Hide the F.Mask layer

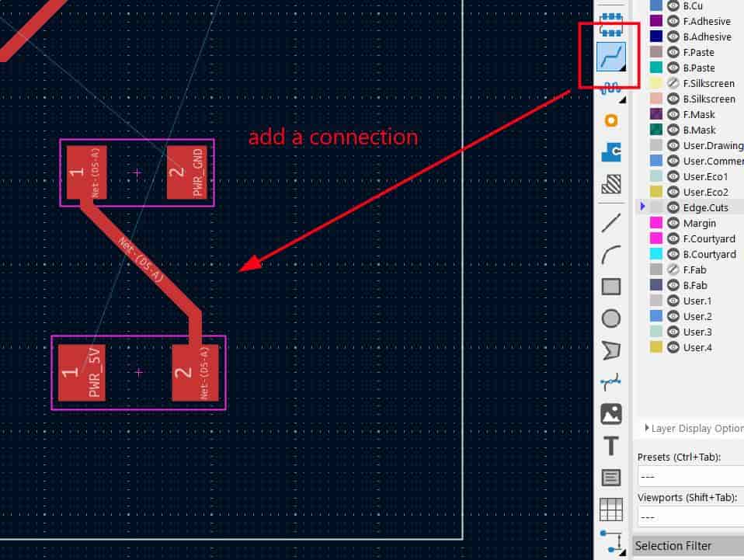tap(673, 114)
